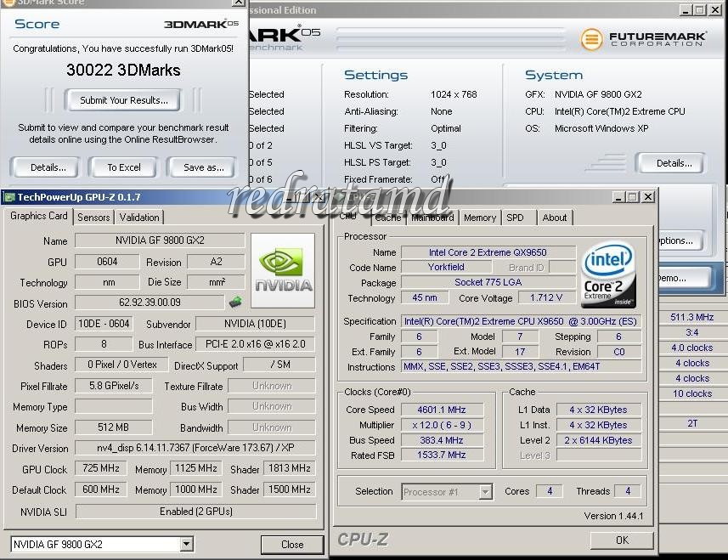Click Details button in Score window
Viewport: 728px width, 560px height.
[x=48, y=167]
